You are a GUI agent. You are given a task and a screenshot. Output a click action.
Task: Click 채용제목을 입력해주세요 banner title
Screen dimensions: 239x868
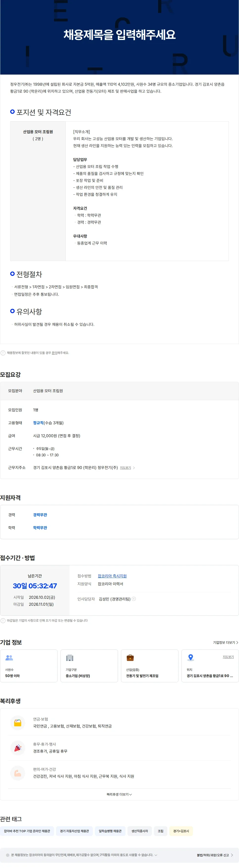(x=119, y=35)
